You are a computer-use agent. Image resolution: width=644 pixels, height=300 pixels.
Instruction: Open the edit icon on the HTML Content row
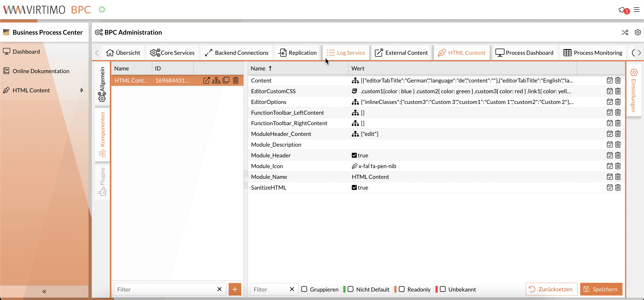pyautogui.click(x=207, y=80)
